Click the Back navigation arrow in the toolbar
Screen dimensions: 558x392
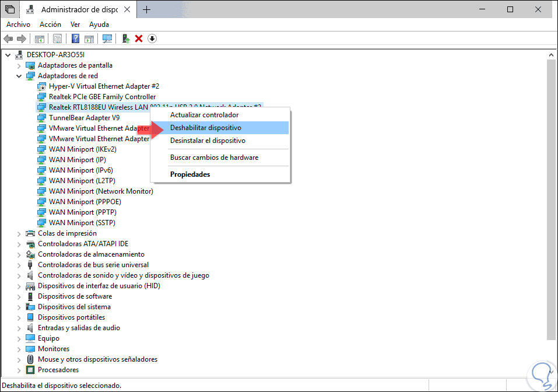coord(8,38)
